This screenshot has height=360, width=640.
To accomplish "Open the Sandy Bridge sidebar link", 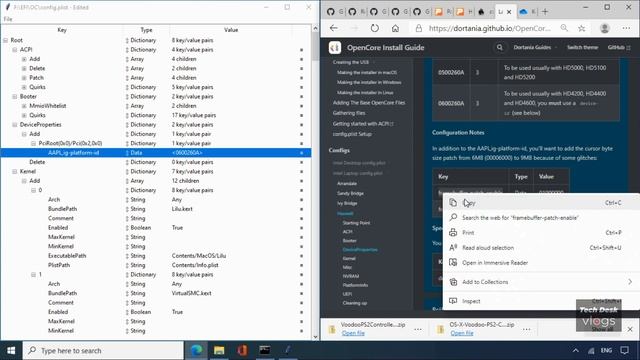I will pyautogui.click(x=350, y=193).
